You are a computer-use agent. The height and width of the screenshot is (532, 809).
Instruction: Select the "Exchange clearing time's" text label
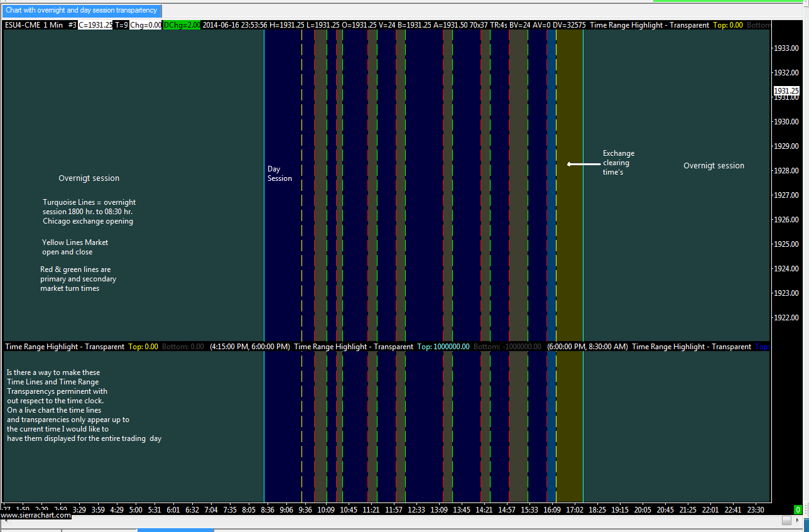point(618,163)
